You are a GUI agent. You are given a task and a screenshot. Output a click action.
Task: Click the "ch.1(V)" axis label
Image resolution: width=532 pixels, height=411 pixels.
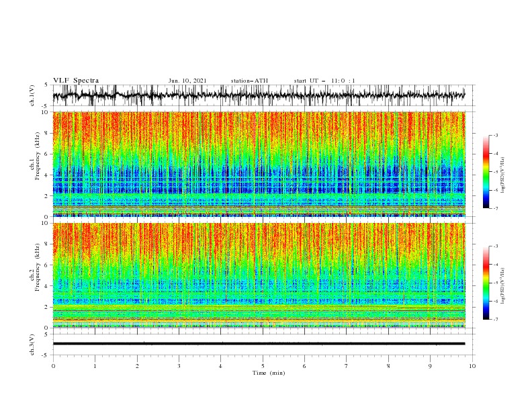(32, 95)
